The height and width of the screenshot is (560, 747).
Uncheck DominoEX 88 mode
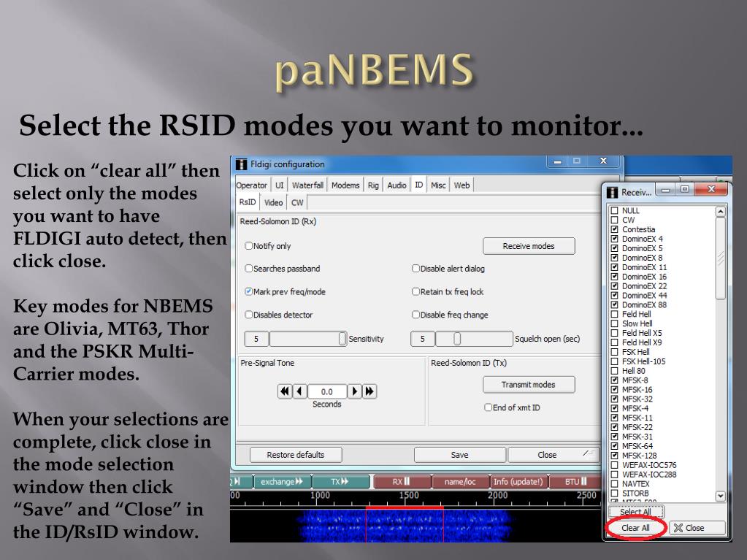tap(615, 304)
